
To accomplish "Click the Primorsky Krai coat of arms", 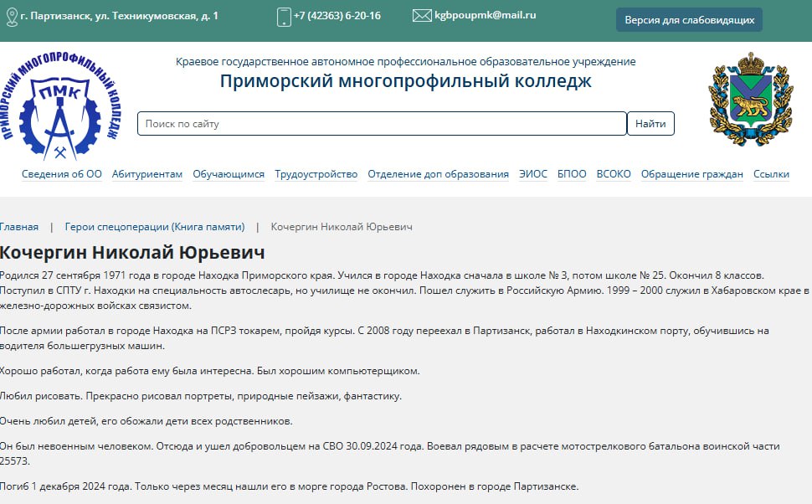I will (x=751, y=99).
